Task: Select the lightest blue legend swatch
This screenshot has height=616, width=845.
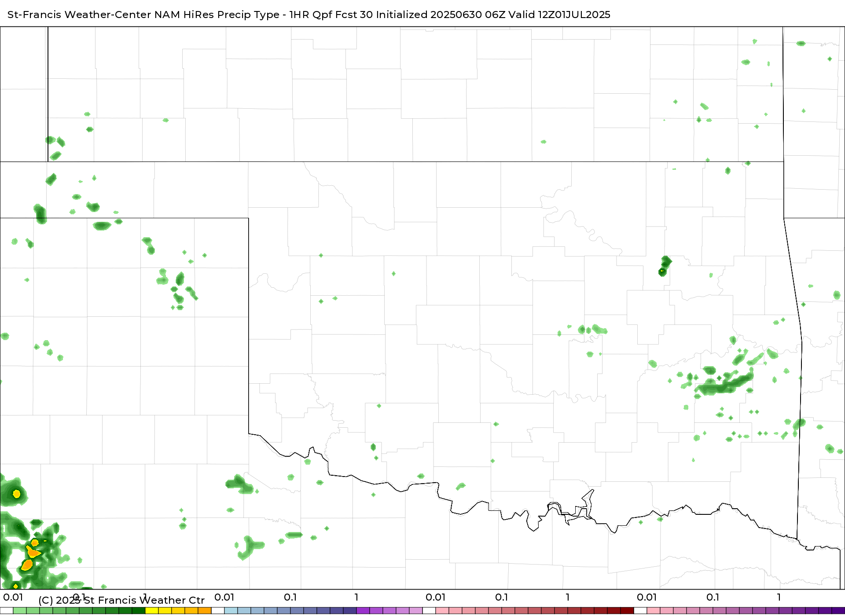Action: (x=231, y=611)
